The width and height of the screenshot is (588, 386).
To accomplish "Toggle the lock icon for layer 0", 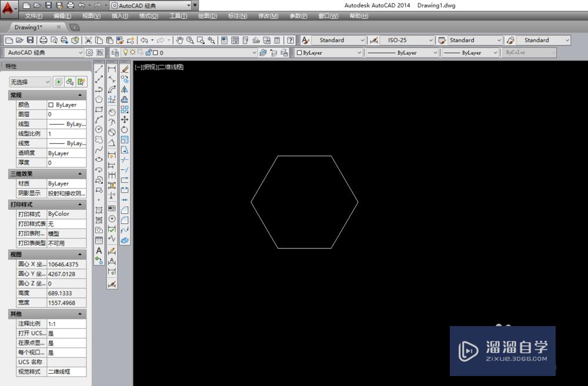I will pyautogui.click(x=149, y=52).
